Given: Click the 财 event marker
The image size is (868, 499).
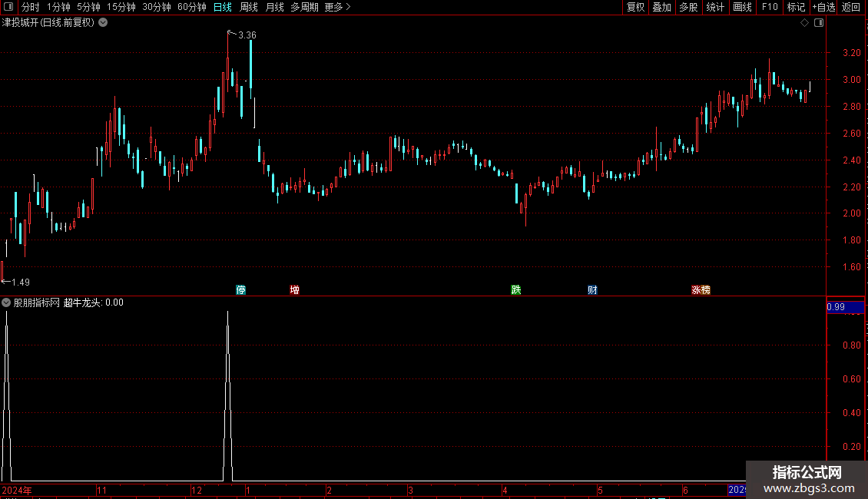Looking at the screenshot, I should click(592, 289).
